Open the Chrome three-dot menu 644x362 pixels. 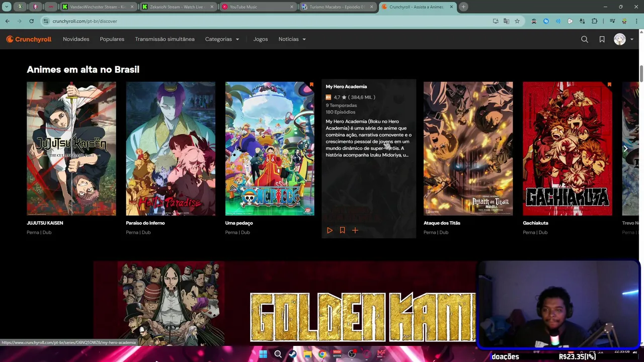[x=636, y=21]
